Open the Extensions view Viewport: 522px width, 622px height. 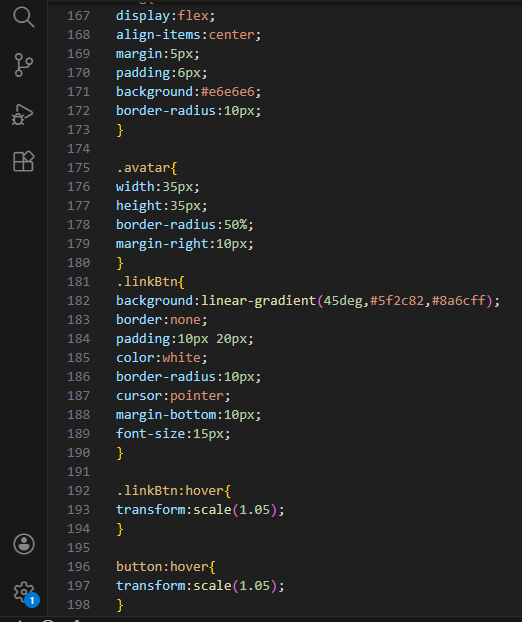24,161
